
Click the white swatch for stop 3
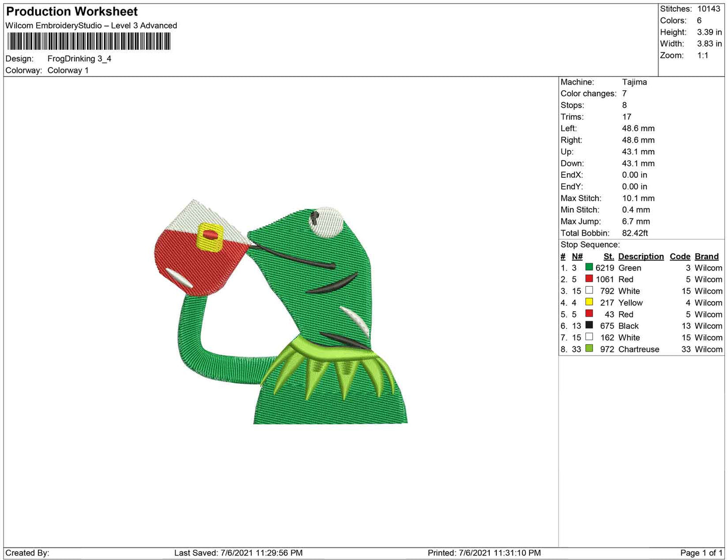tap(588, 291)
